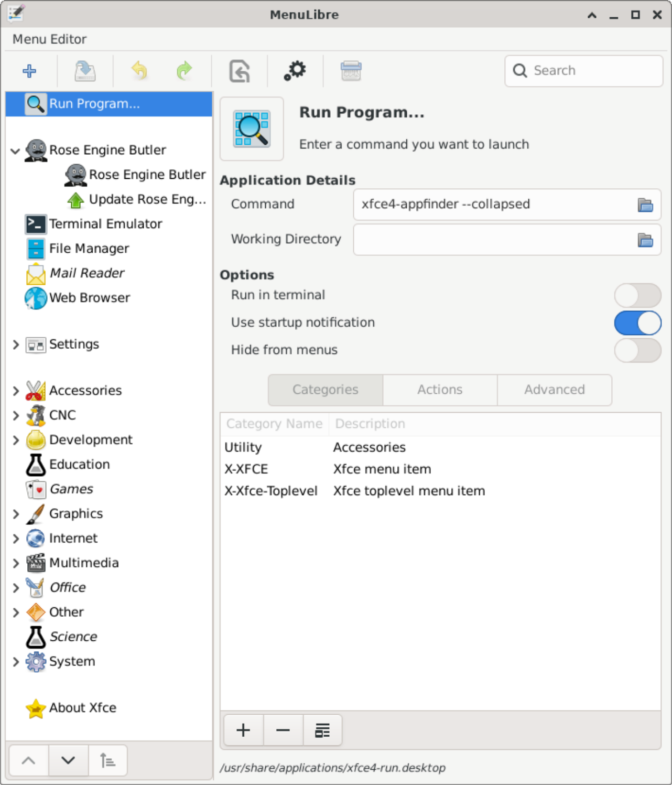The image size is (672, 785).
Task: Disable Use startup notification switch
Action: pos(637,322)
